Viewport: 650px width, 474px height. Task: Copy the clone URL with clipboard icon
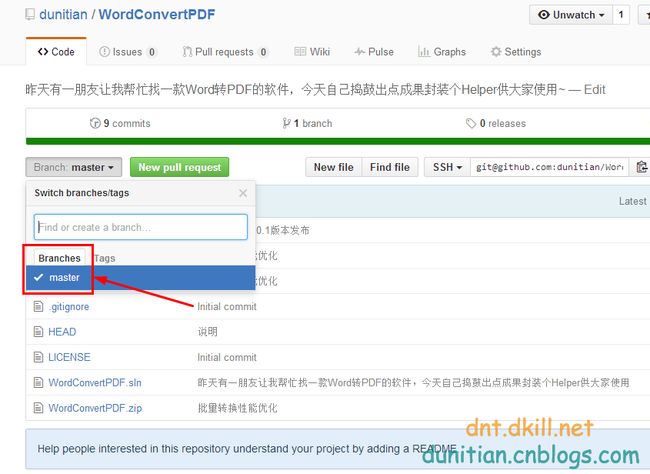click(640, 167)
